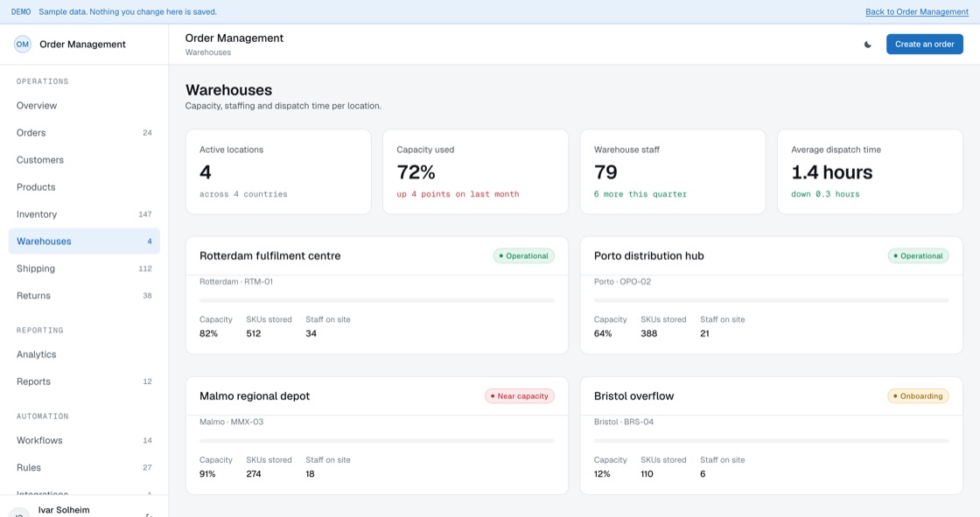Navigate to Products in the sidebar
The height and width of the screenshot is (517, 980).
pos(84,187)
